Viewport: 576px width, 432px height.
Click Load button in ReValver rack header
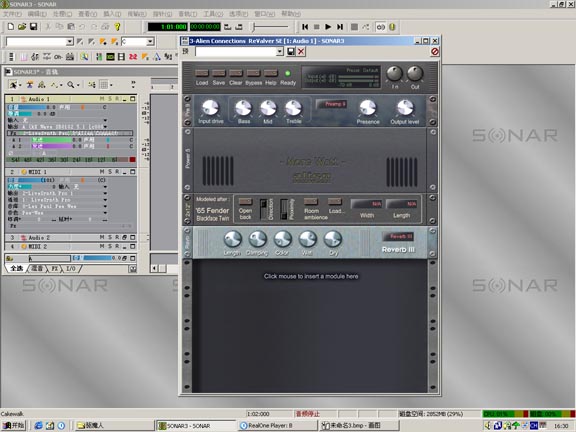pos(202,73)
